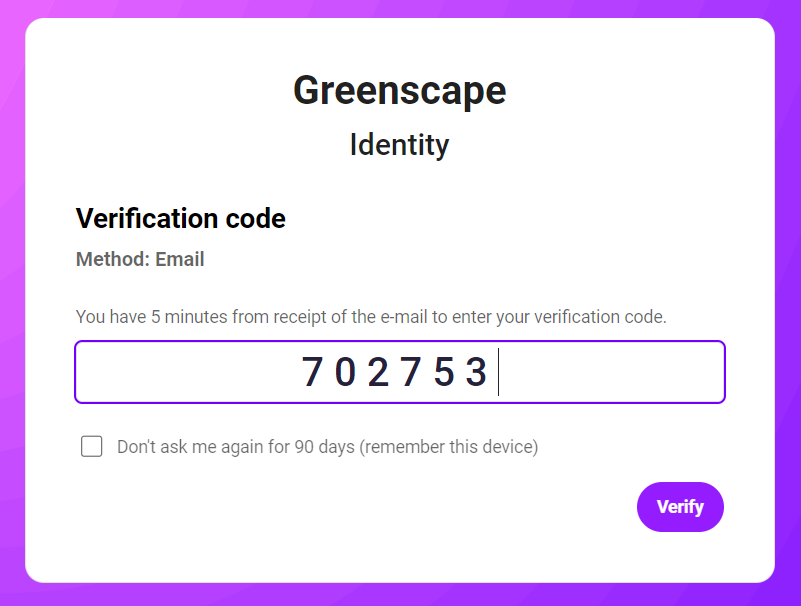Click the word "Email" in method line
The image size is (801, 606).
pyautogui.click(x=180, y=260)
